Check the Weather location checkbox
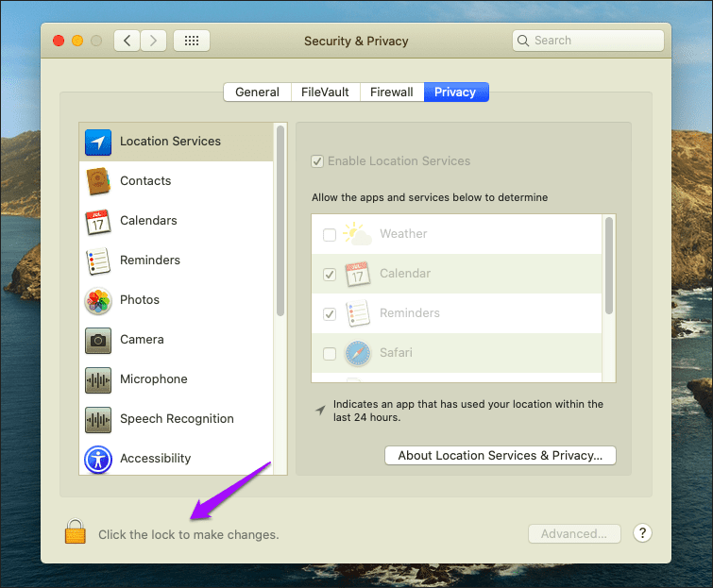This screenshot has width=713, height=588. (330, 234)
